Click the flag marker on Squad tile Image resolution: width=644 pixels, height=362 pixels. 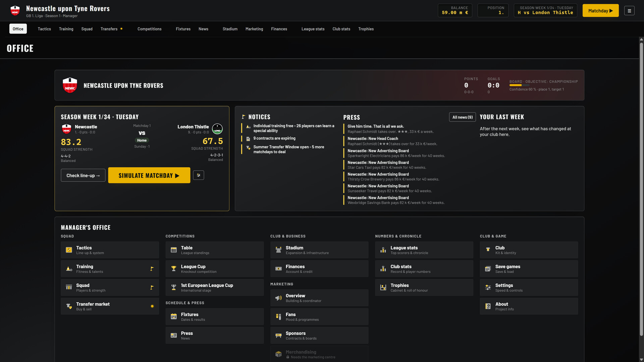tap(152, 288)
